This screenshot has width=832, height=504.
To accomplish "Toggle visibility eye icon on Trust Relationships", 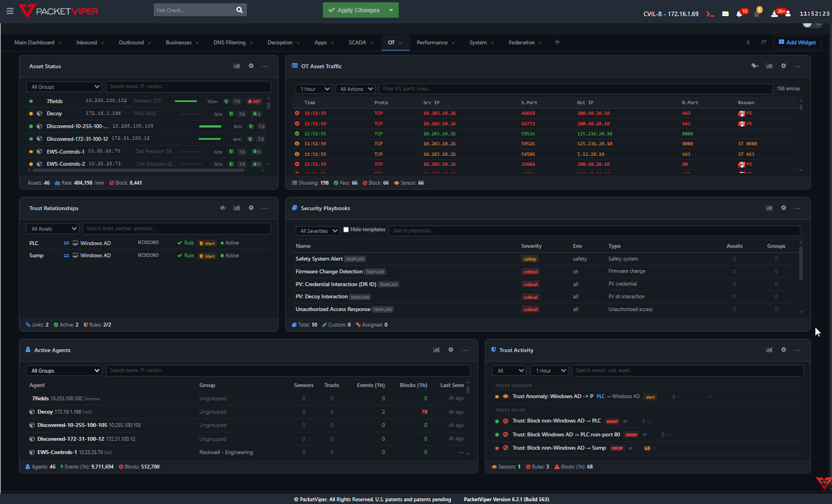I will (x=222, y=208).
